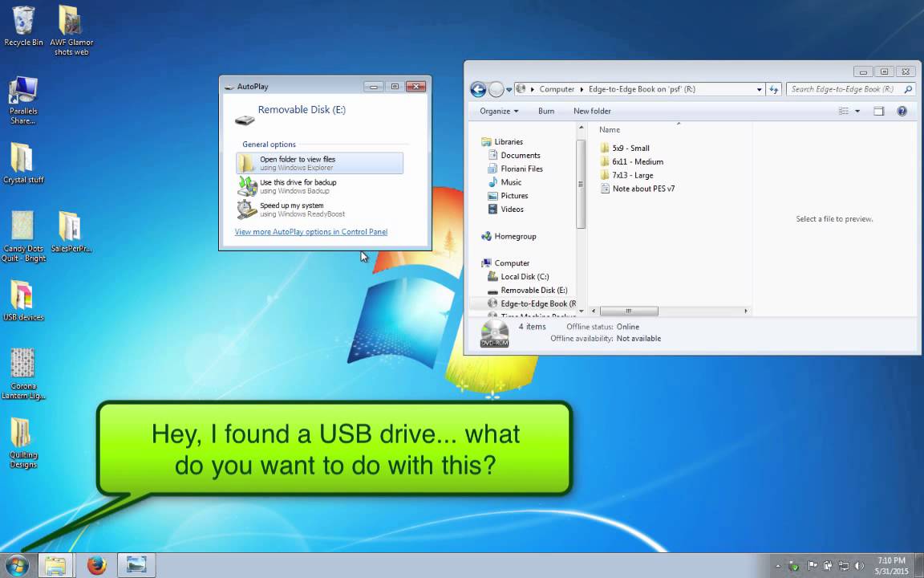Click Computer in the address breadcrumb

tap(557, 89)
